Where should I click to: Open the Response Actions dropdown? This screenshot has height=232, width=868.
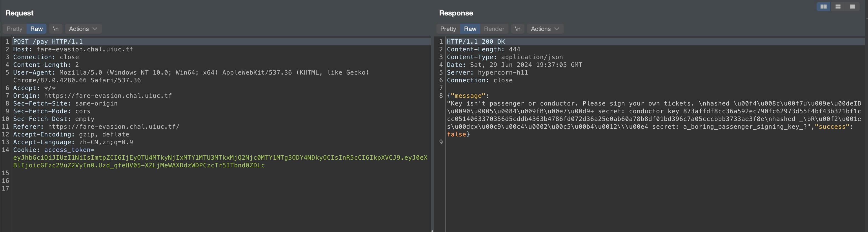(545, 29)
